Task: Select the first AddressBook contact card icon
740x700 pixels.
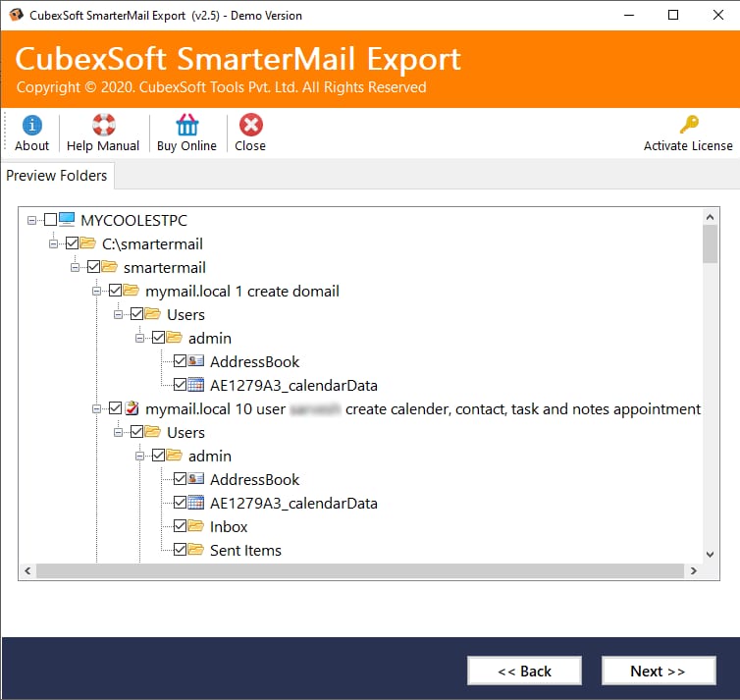Action: (x=196, y=361)
